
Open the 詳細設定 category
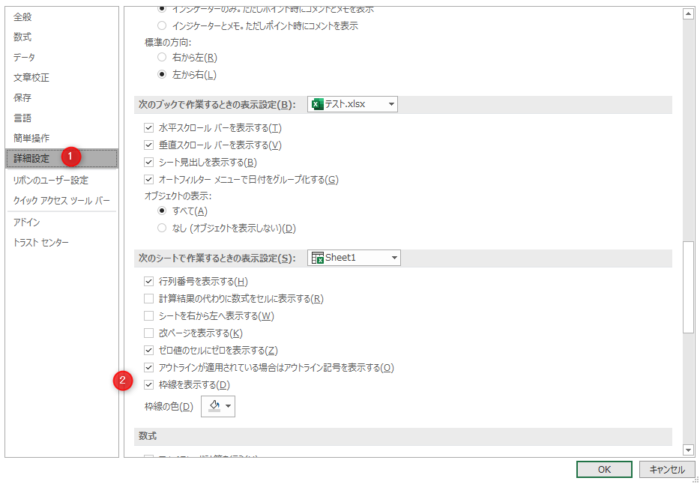30,158
